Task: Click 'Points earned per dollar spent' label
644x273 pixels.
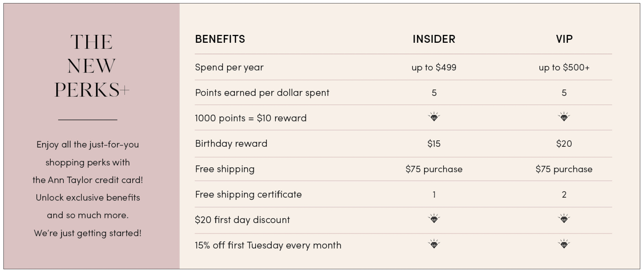Action: pyautogui.click(x=262, y=93)
